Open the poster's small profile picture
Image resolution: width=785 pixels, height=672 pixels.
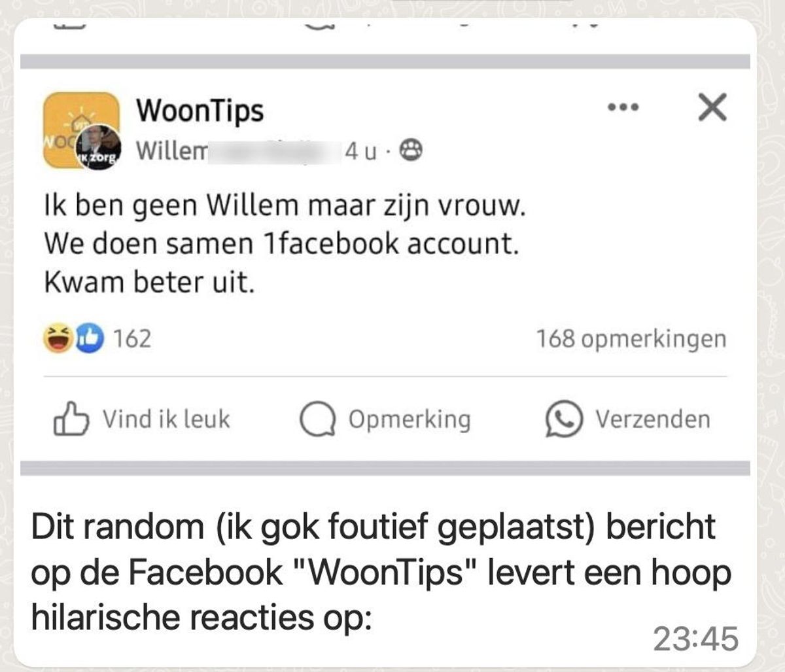pyautogui.click(x=99, y=147)
